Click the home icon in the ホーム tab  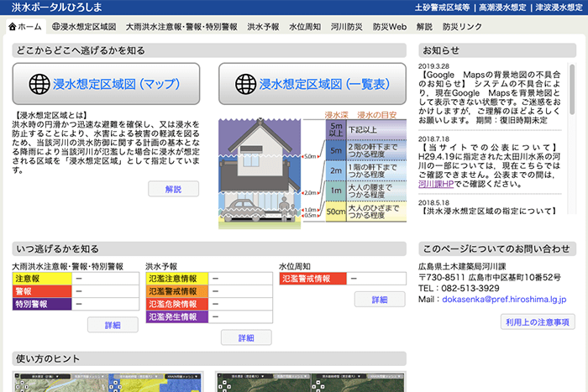[x=13, y=27]
